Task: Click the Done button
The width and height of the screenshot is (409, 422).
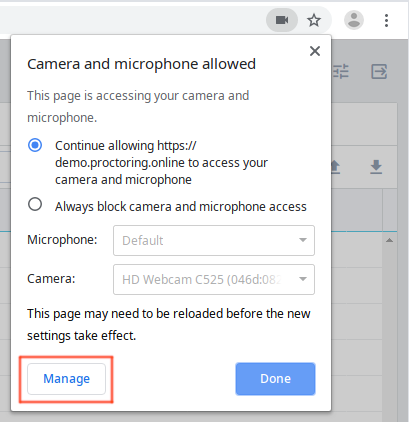Action: point(275,379)
